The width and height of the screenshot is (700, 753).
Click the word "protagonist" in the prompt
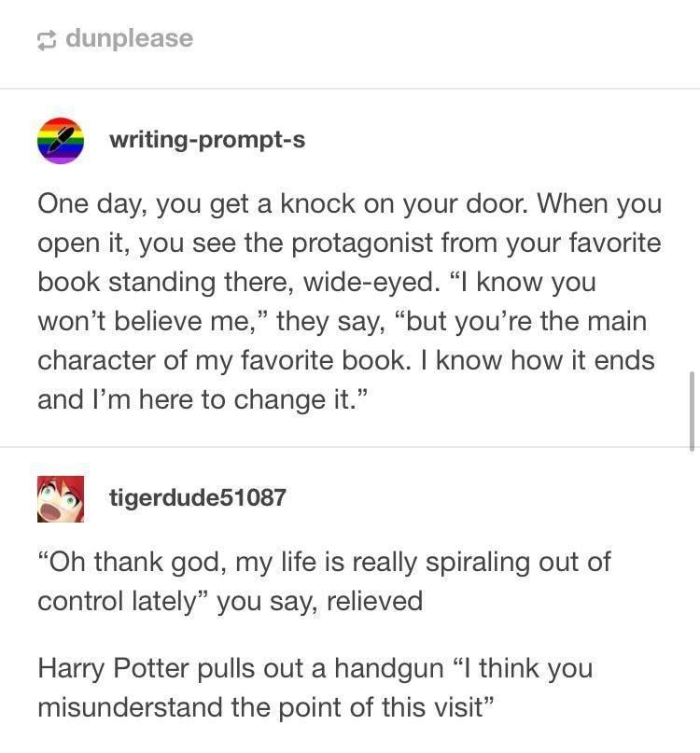click(362, 244)
